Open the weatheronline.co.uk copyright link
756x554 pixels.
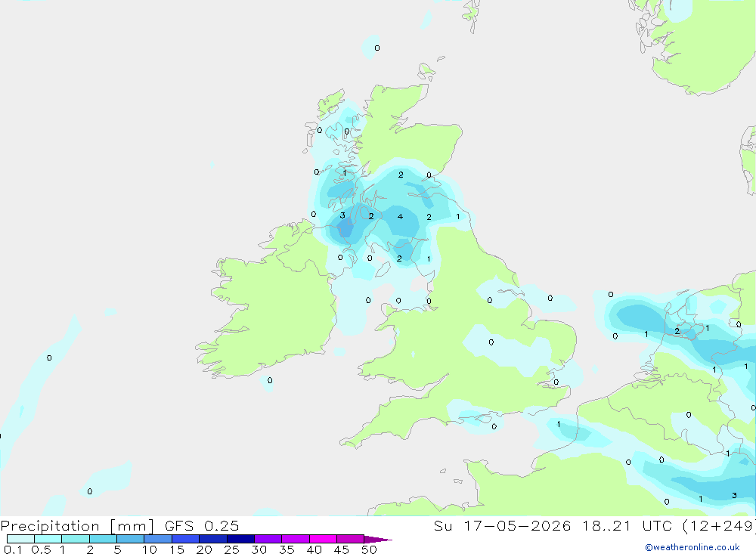coord(692,547)
